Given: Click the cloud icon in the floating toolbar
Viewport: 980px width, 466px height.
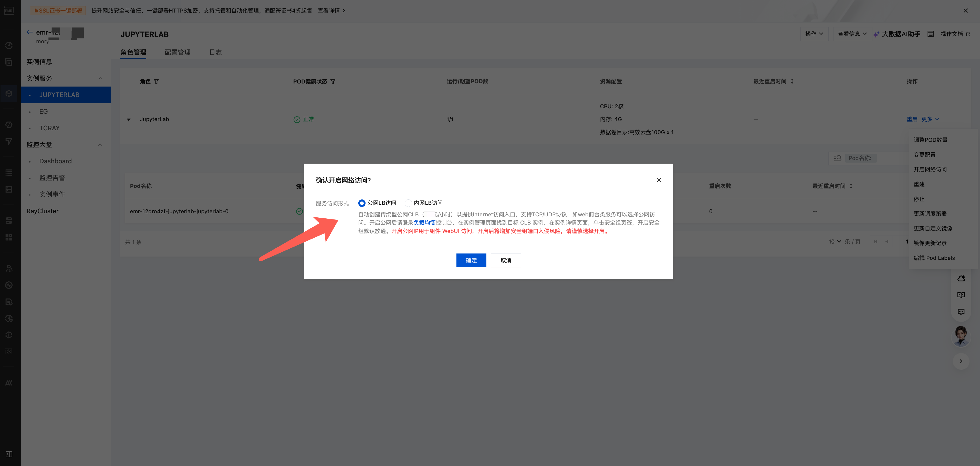Looking at the screenshot, I should coord(961,279).
